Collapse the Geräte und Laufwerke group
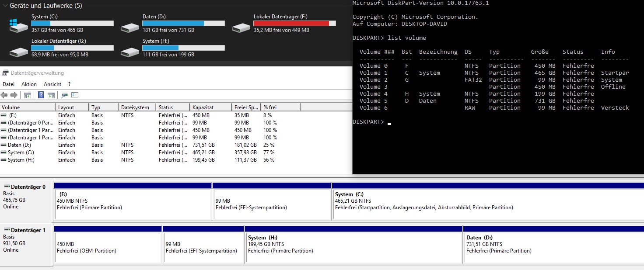 5,6
